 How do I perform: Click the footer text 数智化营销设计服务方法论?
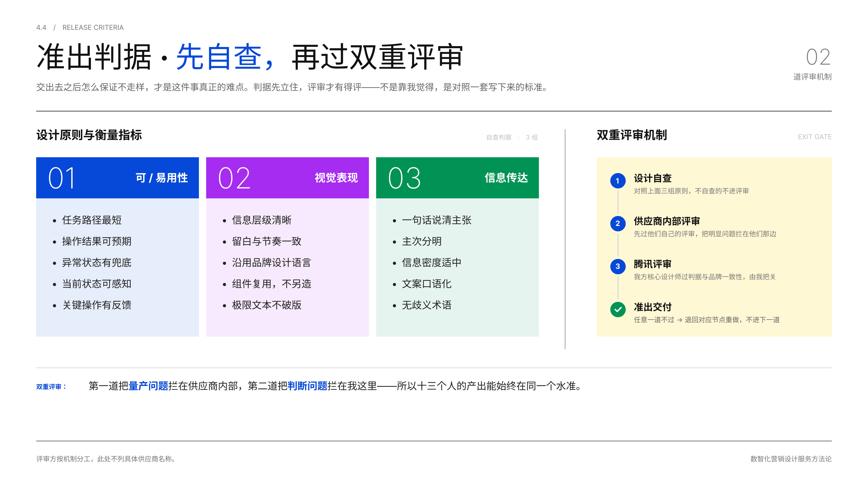click(791, 459)
